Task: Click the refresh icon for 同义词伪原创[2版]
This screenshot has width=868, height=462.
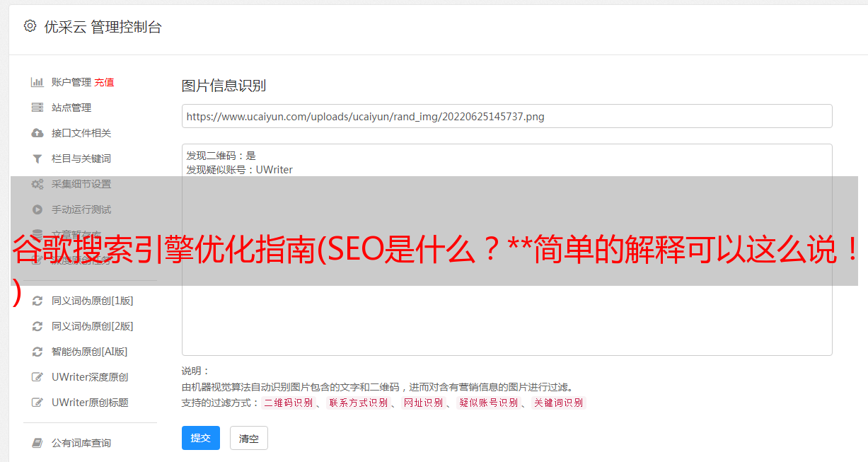Action: tap(37, 326)
